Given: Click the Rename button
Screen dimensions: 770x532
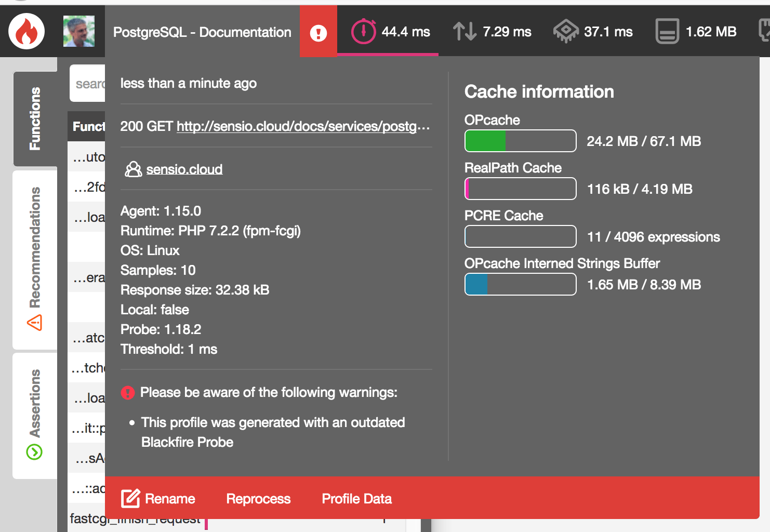Looking at the screenshot, I should point(170,498).
